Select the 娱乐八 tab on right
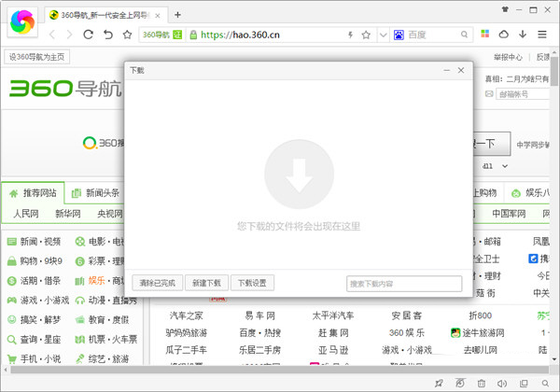560x392 pixels. click(530, 193)
